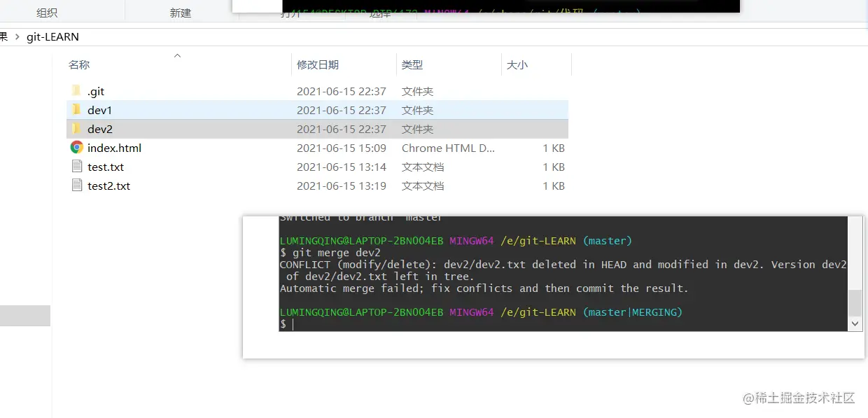Screen dimensions: 868x418
Task: Select the .git file name
Action: [96, 91]
